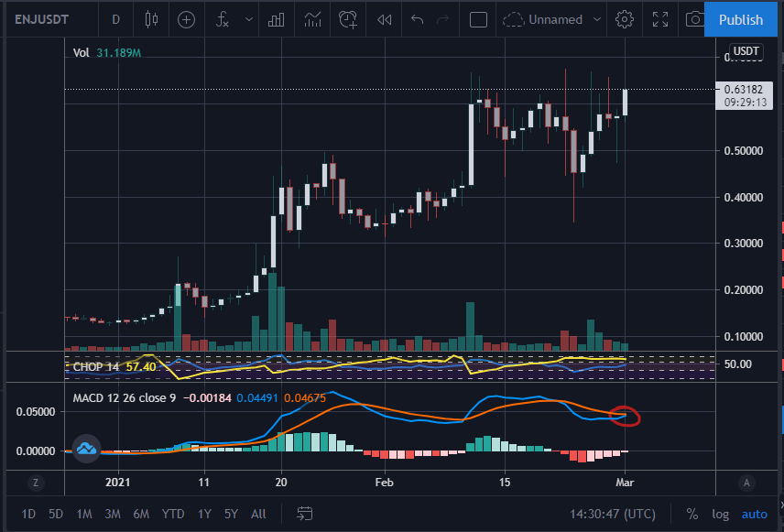Image resolution: width=784 pixels, height=532 pixels.
Task: Toggle the auto scale option
Action: coord(754,514)
